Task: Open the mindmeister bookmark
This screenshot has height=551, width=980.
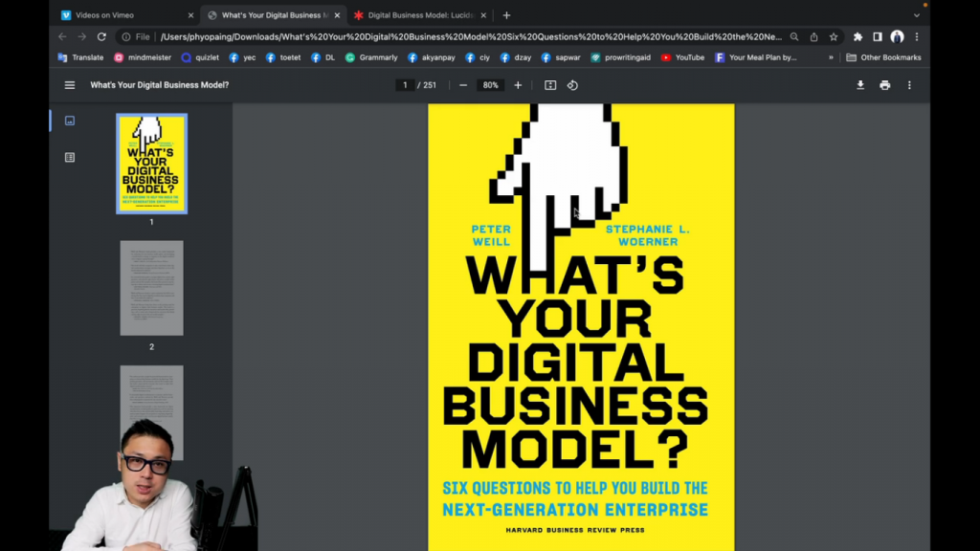Action: (143, 57)
